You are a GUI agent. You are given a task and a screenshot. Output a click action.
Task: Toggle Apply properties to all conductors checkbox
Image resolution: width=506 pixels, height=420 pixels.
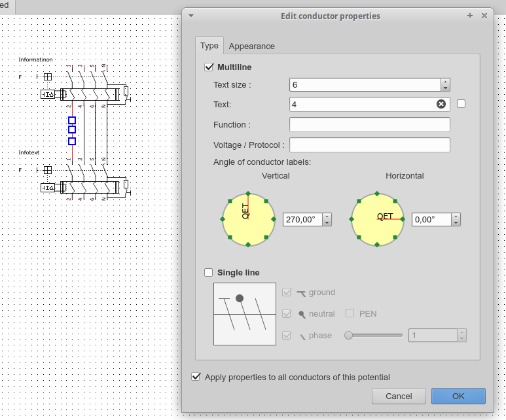click(196, 377)
